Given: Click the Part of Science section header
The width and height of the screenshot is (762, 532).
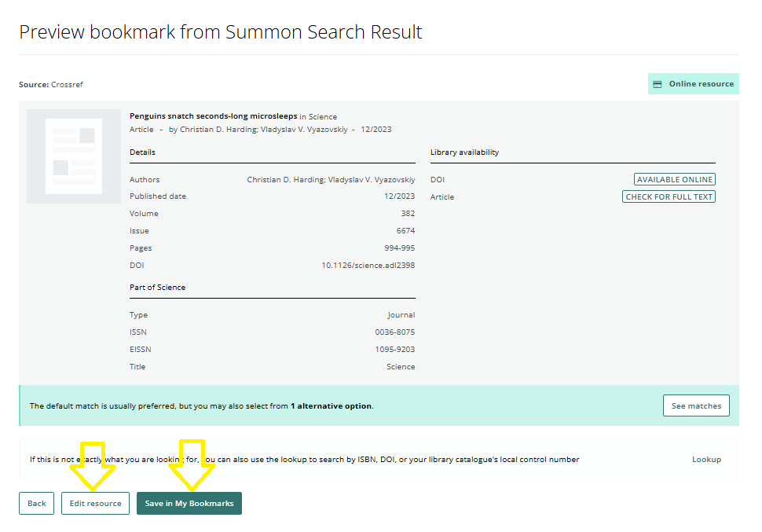Looking at the screenshot, I should (x=158, y=287).
